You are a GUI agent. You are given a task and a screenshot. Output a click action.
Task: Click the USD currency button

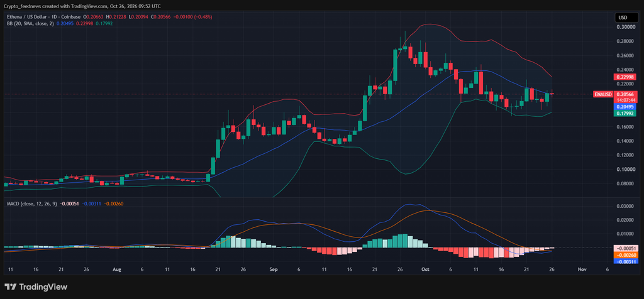626,17
